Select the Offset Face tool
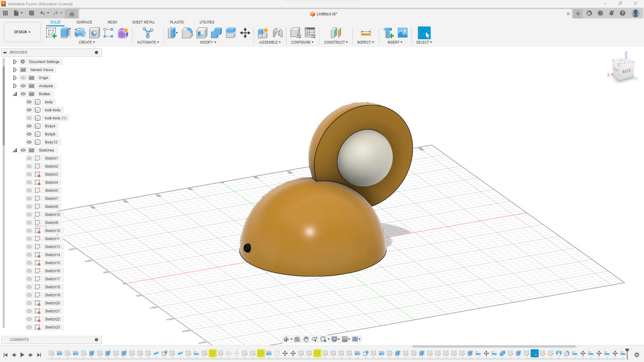The height and width of the screenshot is (362, 644). tap(231, 33)
